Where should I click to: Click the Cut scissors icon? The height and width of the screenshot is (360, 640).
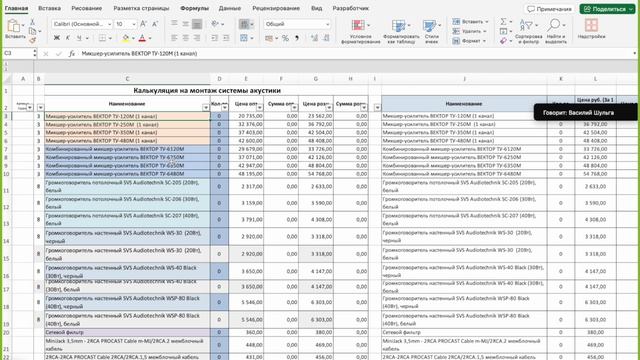point(32,22)
